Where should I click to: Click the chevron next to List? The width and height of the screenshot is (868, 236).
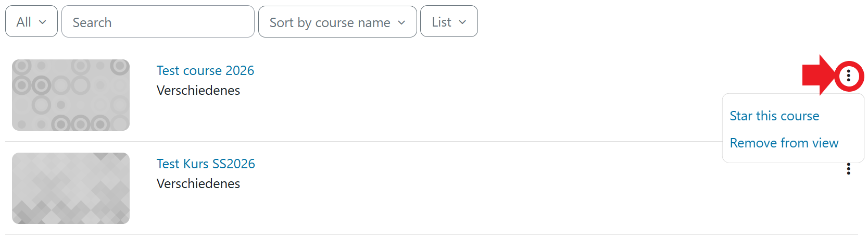[x=462, y=22]
